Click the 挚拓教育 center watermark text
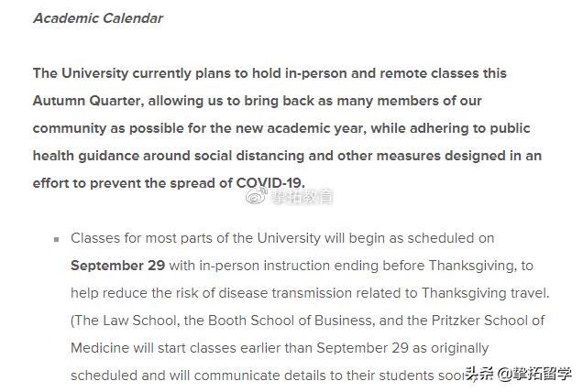Viewport: 583px width, 392px height. (302, 196)
